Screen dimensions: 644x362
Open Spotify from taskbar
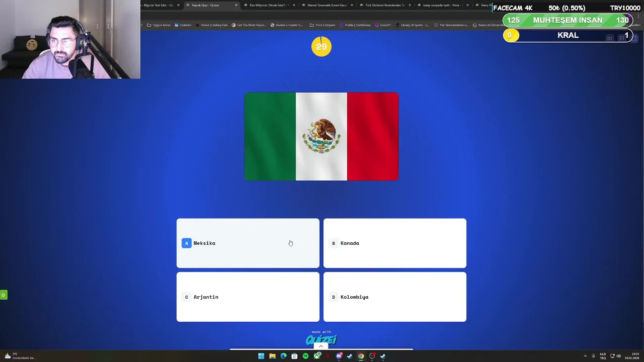(305, 356)
